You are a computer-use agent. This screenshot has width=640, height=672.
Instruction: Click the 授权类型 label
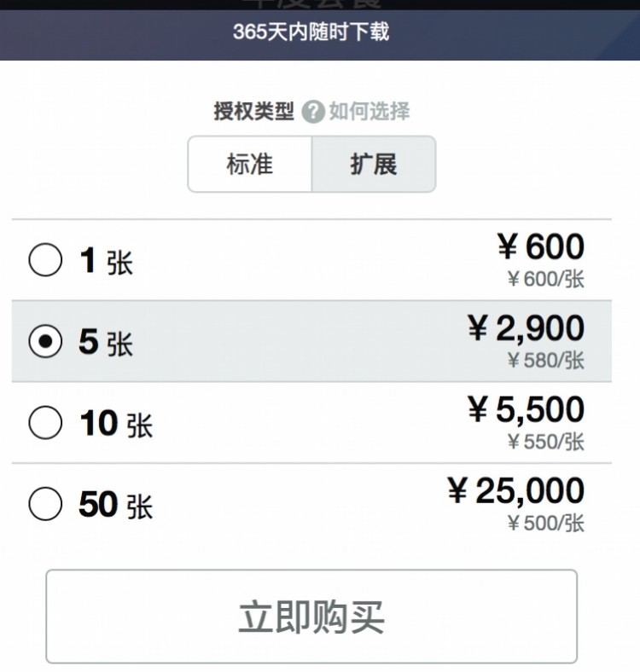(x=253, y=112)
